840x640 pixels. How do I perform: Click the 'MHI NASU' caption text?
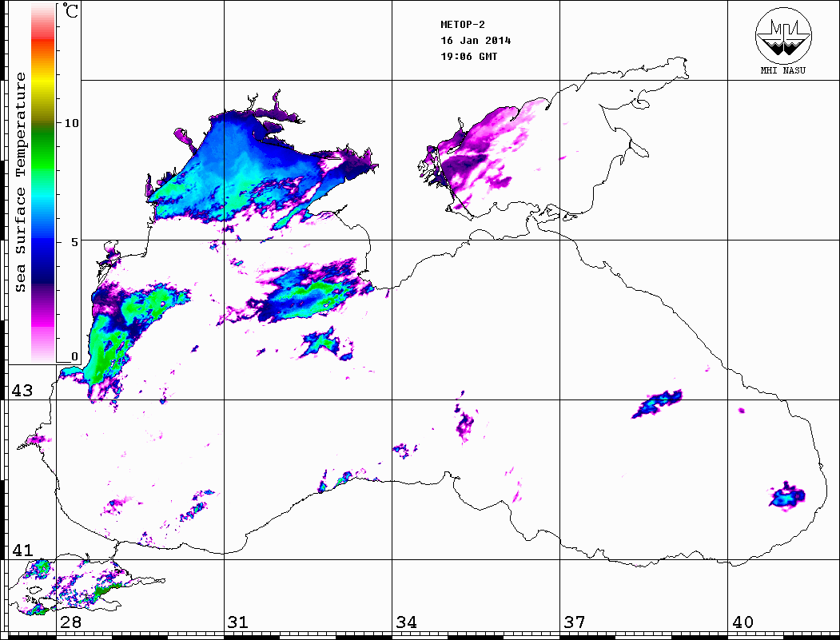pos(783,70)
